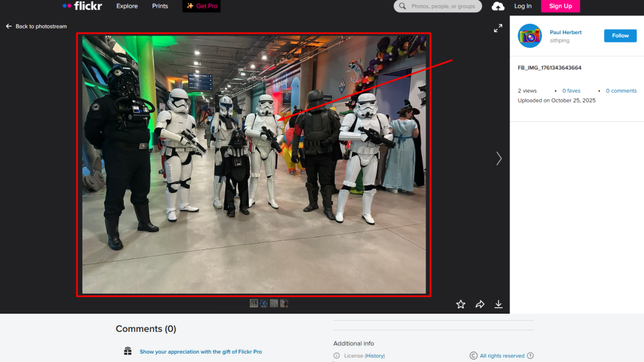The width and height of the screenshot is (644, 362).
Task: Click the Flickr logo
Action: click(x=82, y=6)
